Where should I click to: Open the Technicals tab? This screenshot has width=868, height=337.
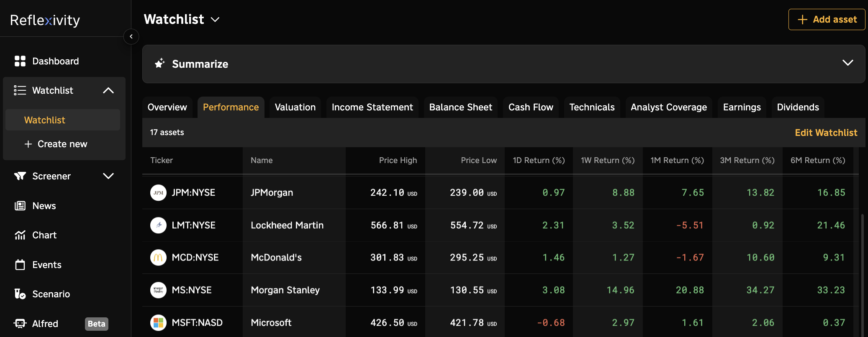click(x=592, y=107)
